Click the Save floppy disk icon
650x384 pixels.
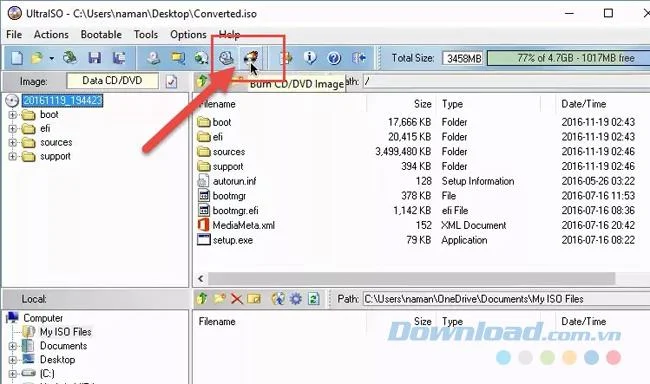click(95, 58)
